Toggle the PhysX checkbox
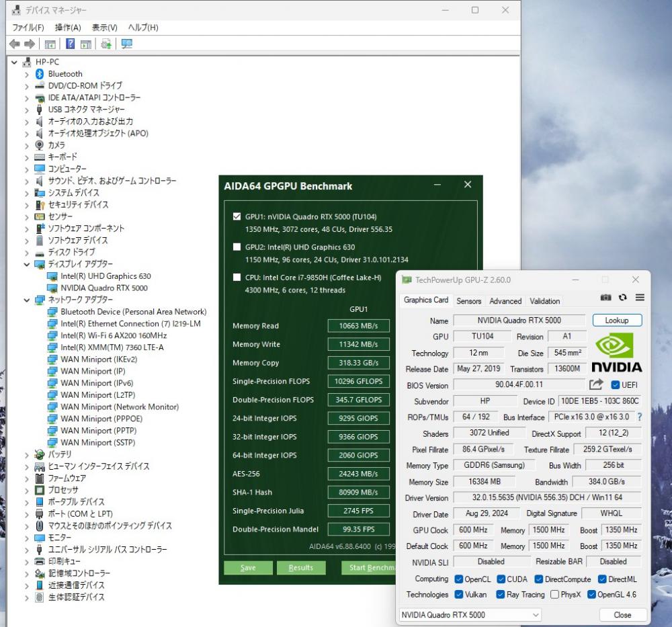This screenshot has height=627, width=672. pyautogui.click(x=554, y=595)
